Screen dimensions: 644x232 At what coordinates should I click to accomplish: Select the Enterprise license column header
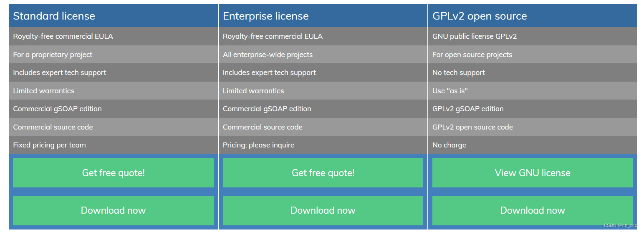pyautogui.click(x=323, y=16)
